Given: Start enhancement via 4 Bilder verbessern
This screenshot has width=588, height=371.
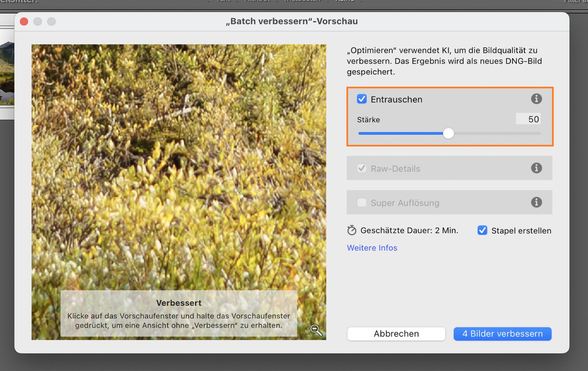Looking at the screenshot, I should tap(502, 334).
